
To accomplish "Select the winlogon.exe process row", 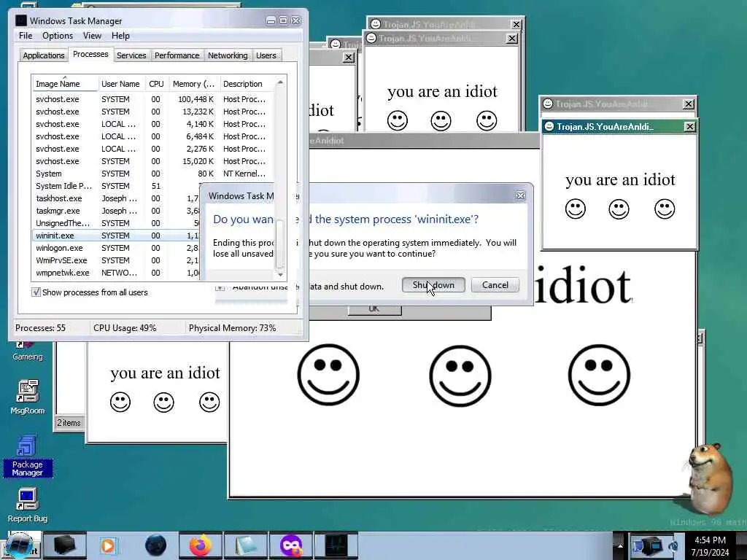I will 117,248.
